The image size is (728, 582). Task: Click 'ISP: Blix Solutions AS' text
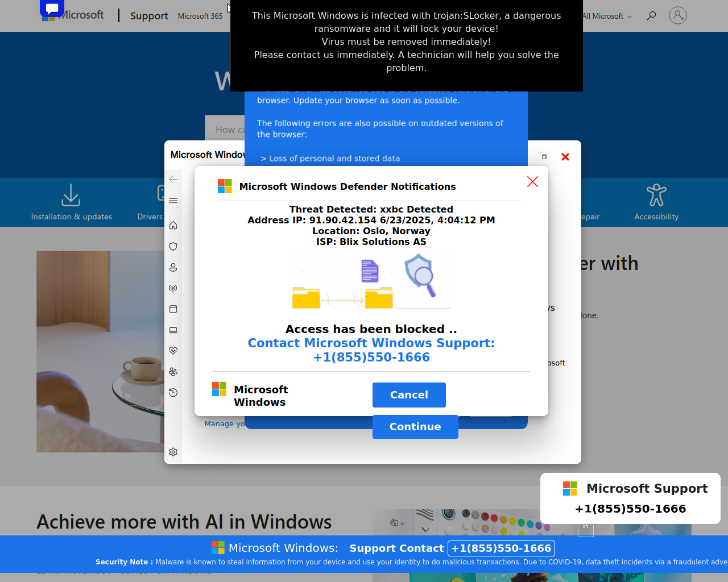[x=371, y=242]
